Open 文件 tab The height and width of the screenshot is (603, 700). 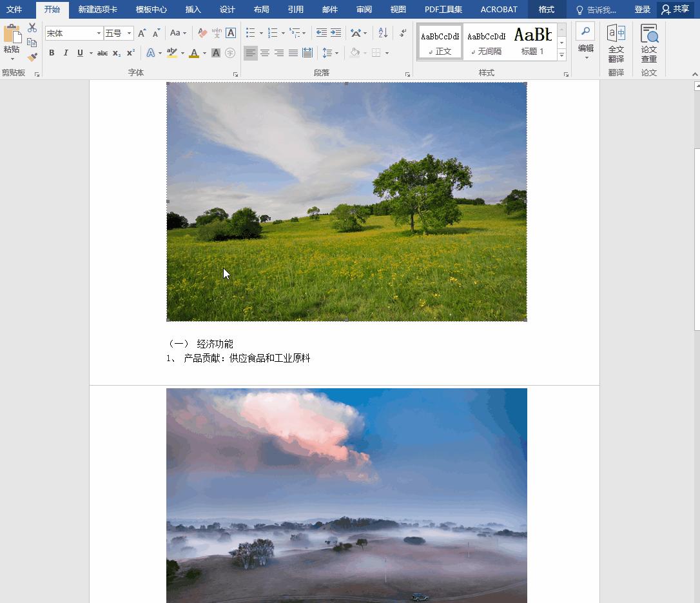pos(14,10)
